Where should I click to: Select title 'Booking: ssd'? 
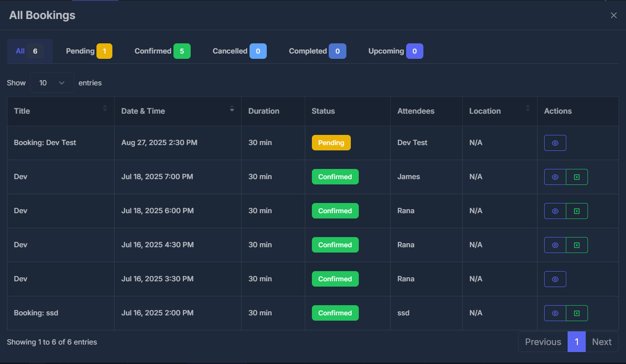click(36, 313)
